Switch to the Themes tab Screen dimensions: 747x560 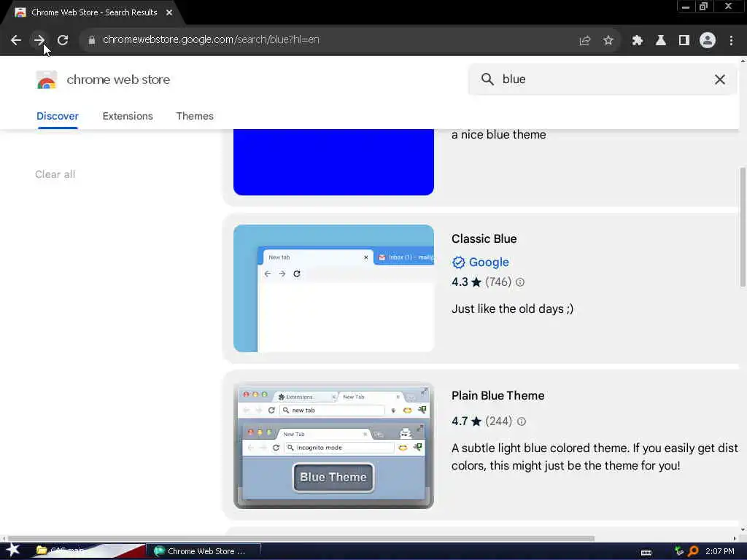click(195, 116)
